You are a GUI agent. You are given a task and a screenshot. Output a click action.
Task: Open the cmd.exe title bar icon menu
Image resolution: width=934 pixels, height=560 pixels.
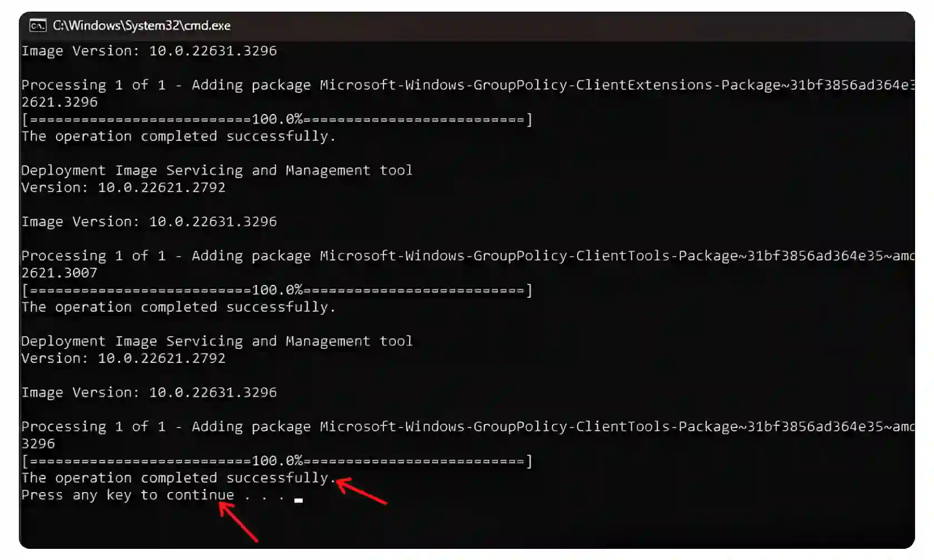38,26
